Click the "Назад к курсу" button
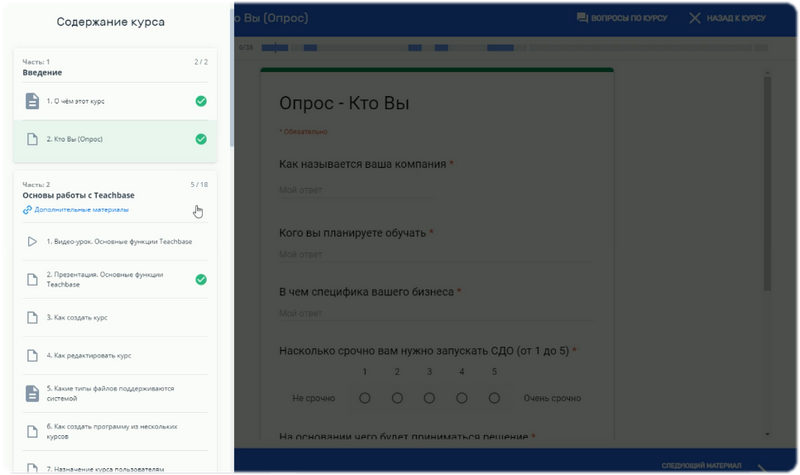This screenshot has width=800, height=475. pyautogui.click(x=728, y=18)
